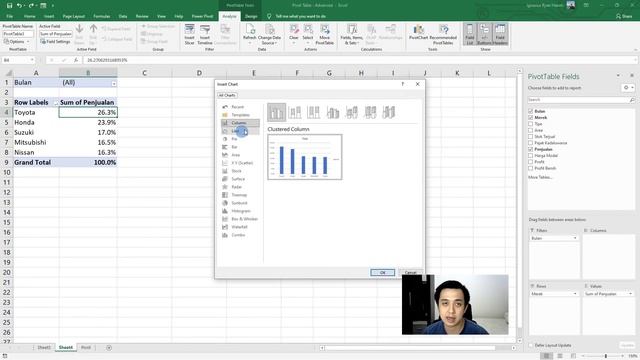This screenshot has height=360, width=640.
Task: Pick the 3-D Column subtype icon
Action: pyautogui.click(x=389, y=112)
